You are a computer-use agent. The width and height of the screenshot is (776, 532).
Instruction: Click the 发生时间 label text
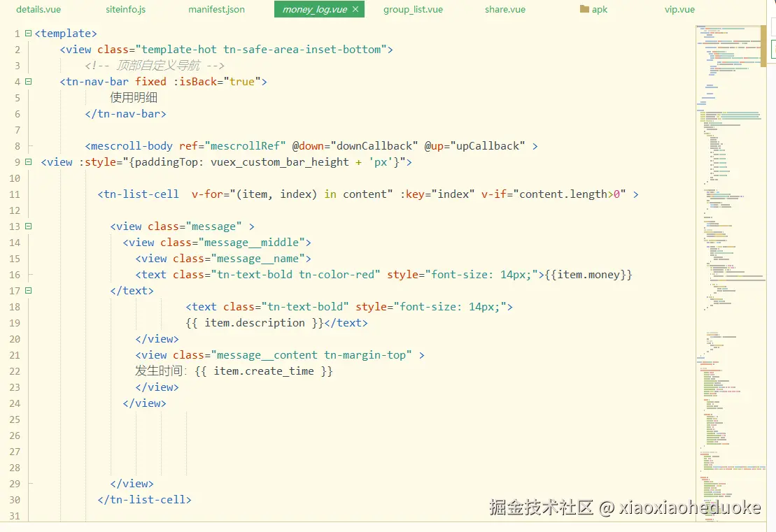coord(161,371)
